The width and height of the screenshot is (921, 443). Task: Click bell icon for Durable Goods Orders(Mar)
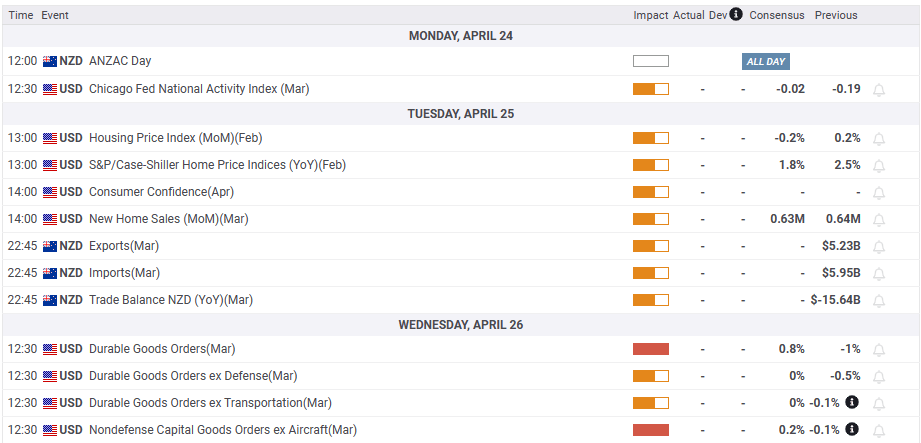click(x=879, y=349)
